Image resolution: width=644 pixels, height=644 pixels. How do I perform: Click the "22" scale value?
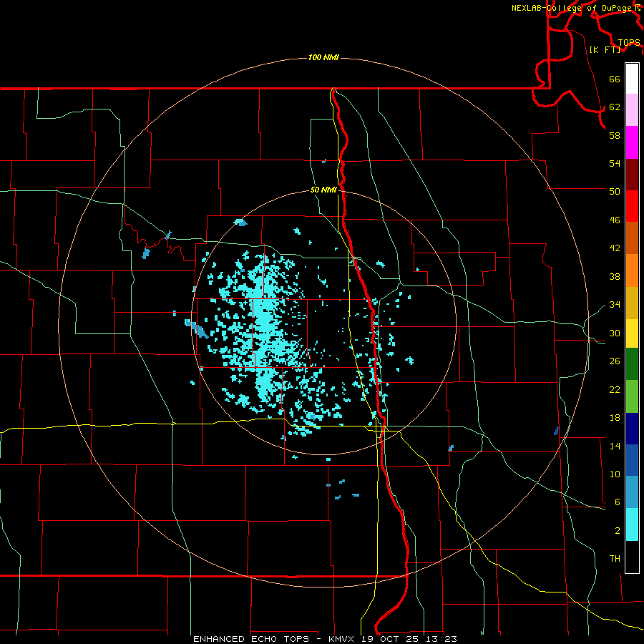pos(615,389)
